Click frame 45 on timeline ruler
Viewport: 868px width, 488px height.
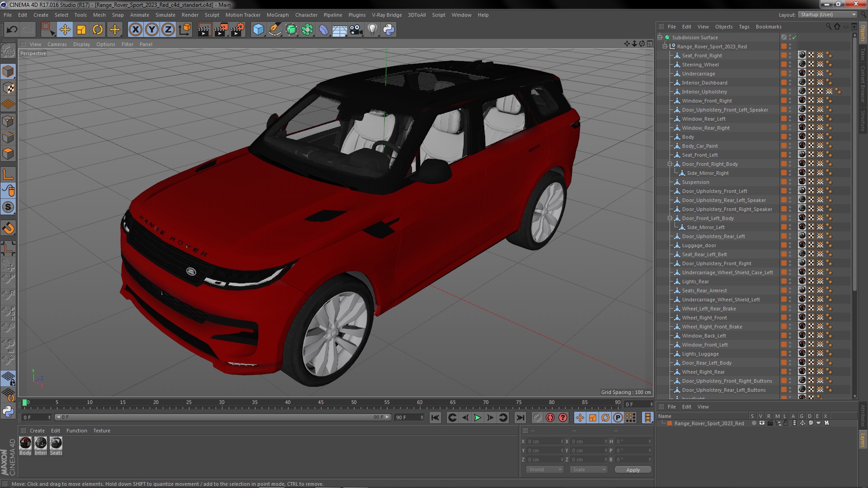pos(321,403)
